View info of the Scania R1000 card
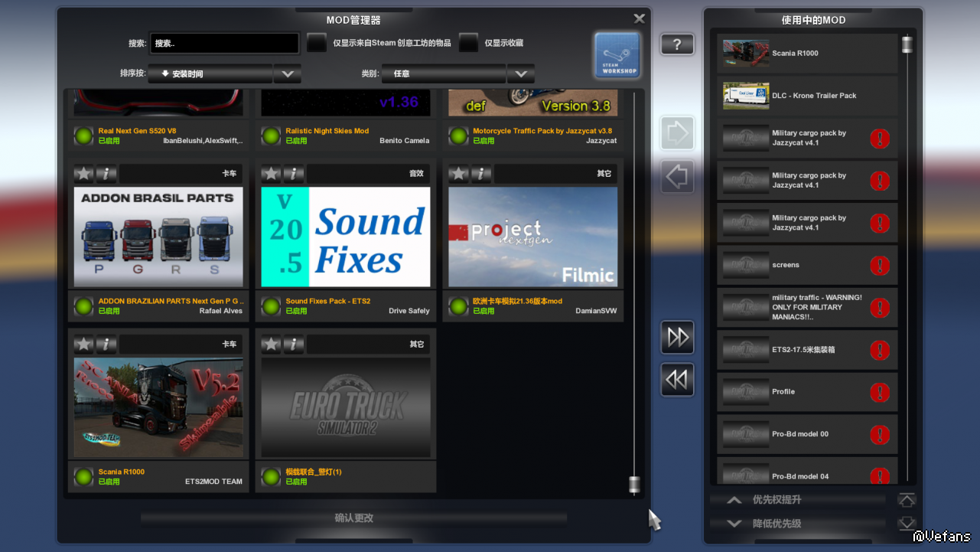Viewport: 980px width, 552px height. tap(106, 345)
